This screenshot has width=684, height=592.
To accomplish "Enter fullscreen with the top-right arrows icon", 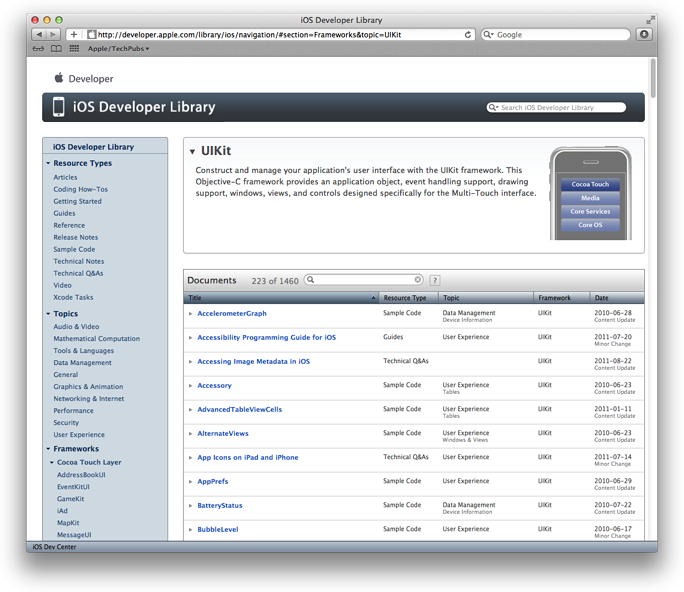I will [x=650, y=20].
